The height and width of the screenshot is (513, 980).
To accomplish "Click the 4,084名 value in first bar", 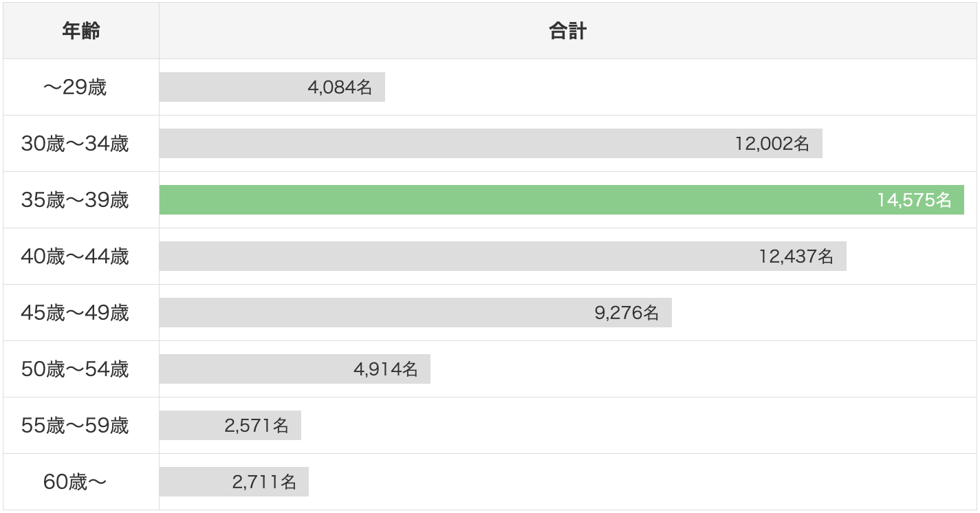I will pos(340,87).
